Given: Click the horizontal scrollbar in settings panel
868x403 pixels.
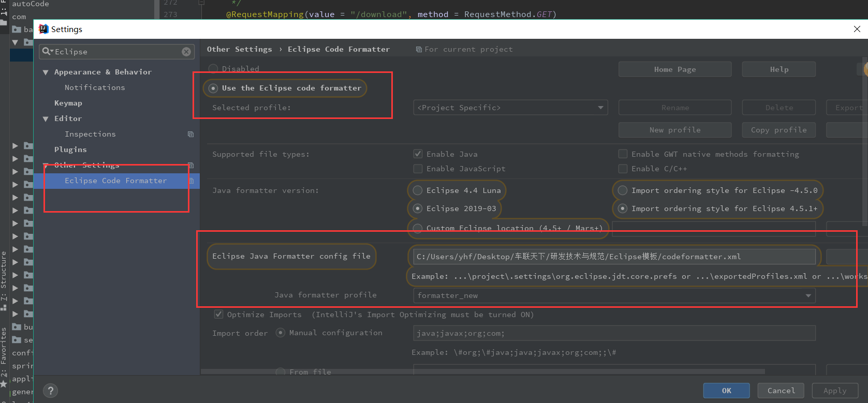Looking at the screenshot, I should click(x=482, y=371).
